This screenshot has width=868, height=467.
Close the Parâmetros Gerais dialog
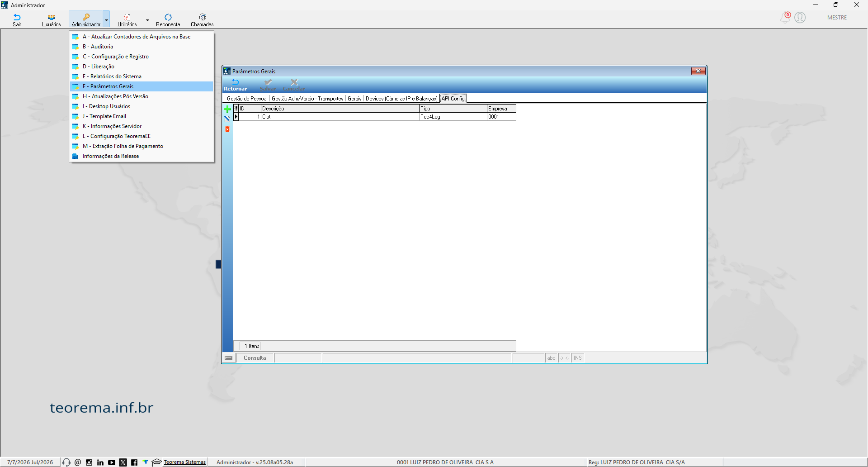[698, 71]
